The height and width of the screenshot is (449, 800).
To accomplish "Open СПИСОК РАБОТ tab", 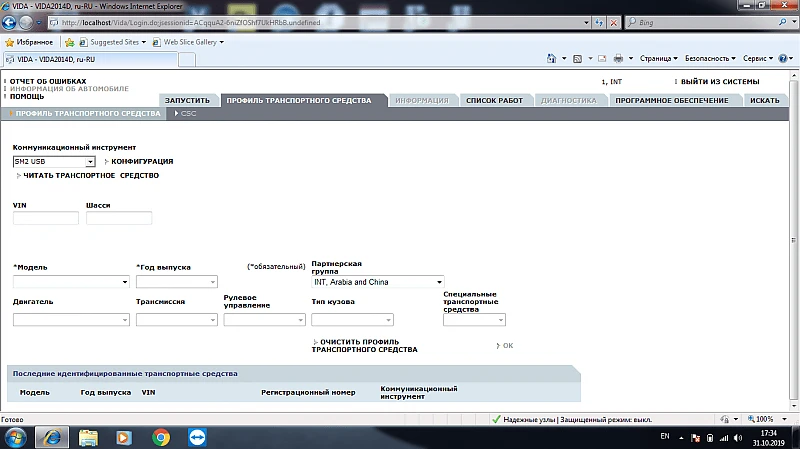I will coord(494,101).
